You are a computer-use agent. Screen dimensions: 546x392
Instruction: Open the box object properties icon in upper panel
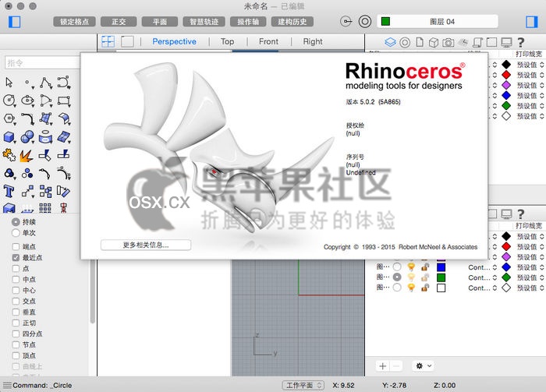(x=434, y=43)
